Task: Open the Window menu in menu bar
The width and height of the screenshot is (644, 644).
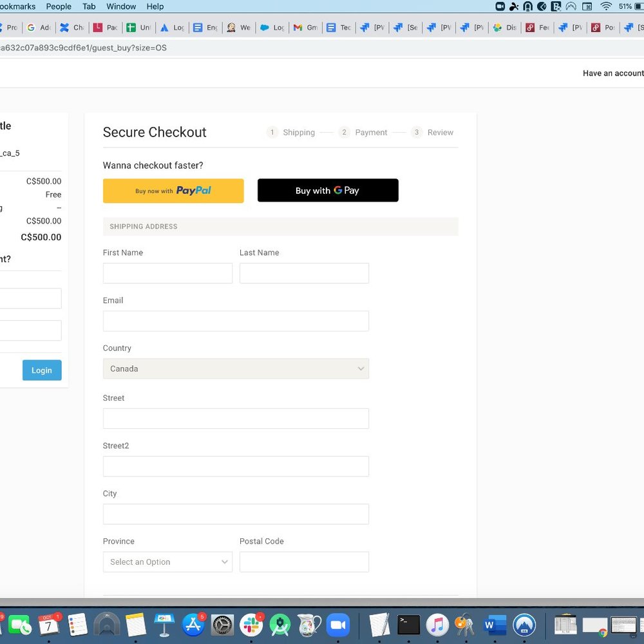Action: click(121, 6)
